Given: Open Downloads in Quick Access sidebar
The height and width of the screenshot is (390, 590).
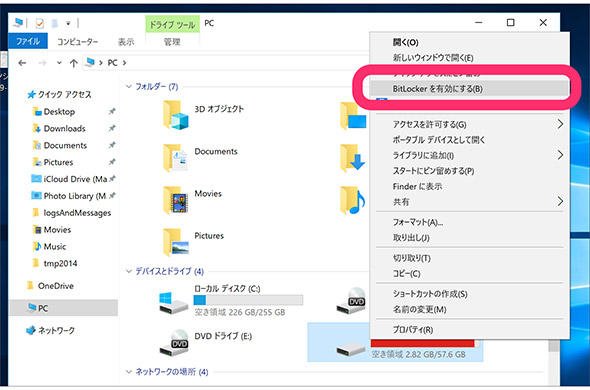Looking at the screenshot, I should (64, 129).
